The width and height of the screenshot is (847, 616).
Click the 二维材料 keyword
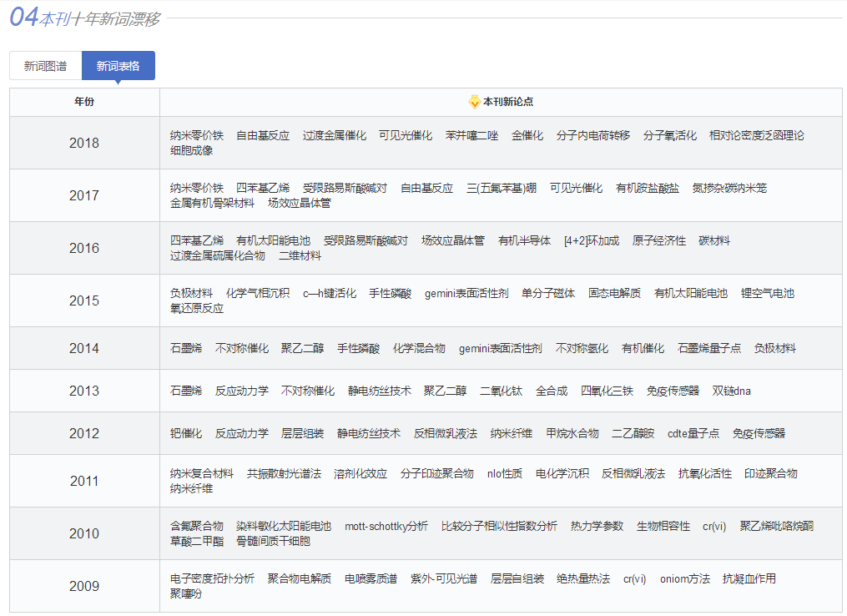[300, 255]
